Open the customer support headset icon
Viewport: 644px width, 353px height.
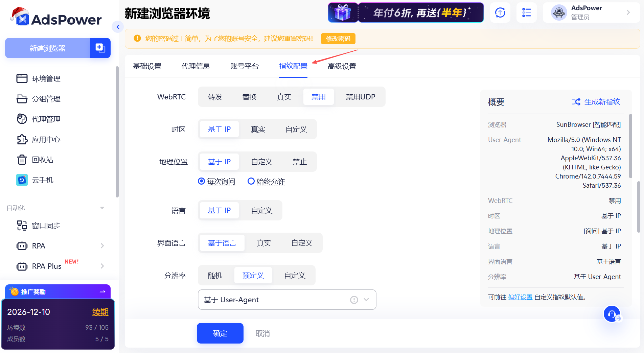pyautogui.click(x=612, y=314)
